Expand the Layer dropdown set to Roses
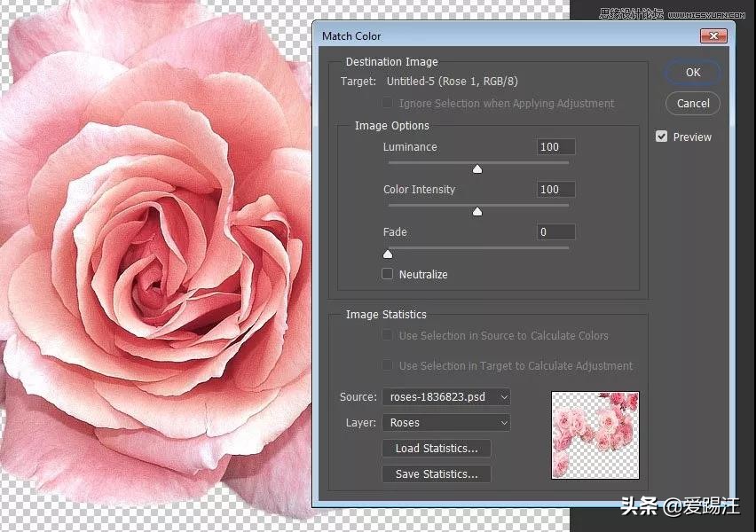 tap(446, 423)
